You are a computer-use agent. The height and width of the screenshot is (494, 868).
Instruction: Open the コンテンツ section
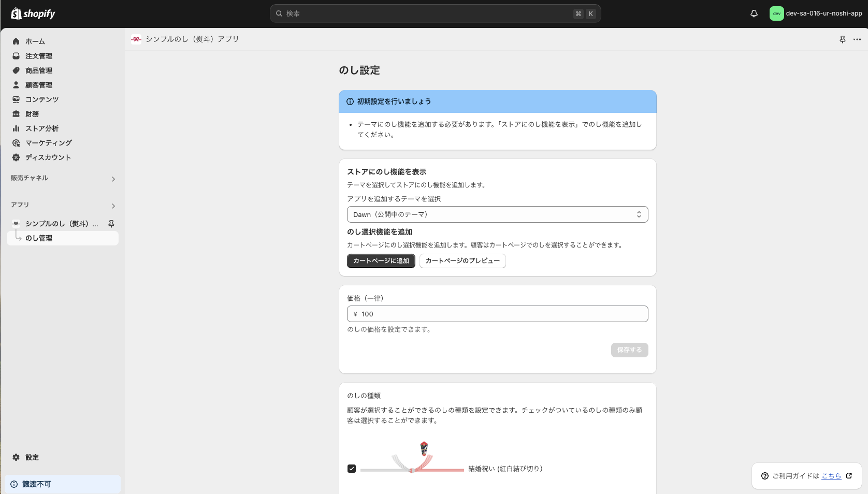(42, 99)
